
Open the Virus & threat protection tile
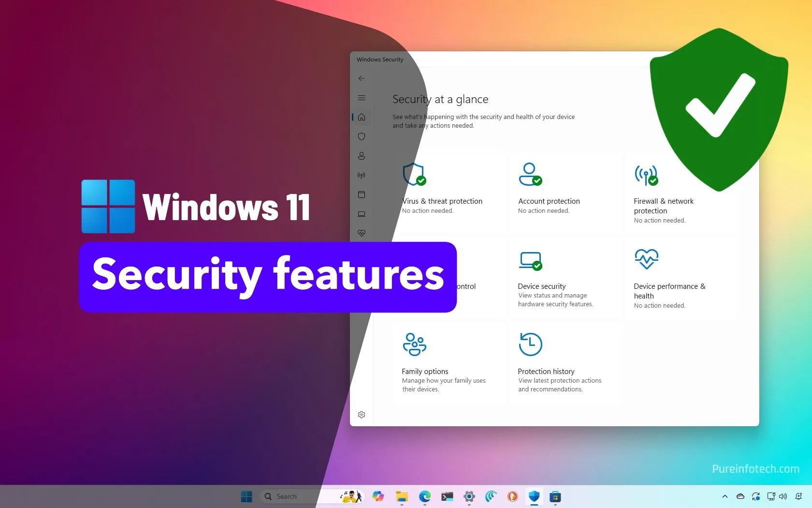[442, 201]
